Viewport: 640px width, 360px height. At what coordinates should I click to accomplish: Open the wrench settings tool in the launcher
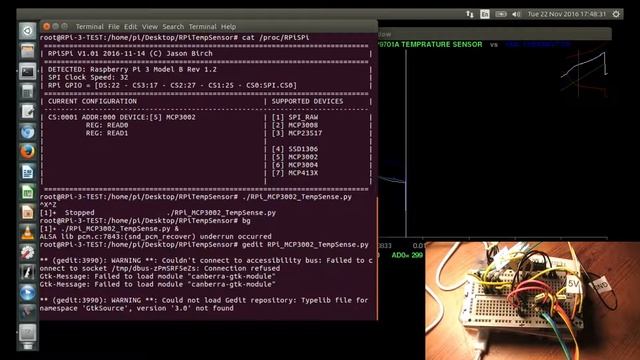(27, 252)
